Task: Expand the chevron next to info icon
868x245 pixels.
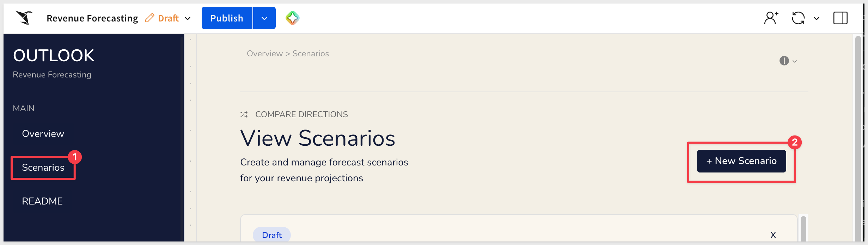Action: click(x=795, y=61)
